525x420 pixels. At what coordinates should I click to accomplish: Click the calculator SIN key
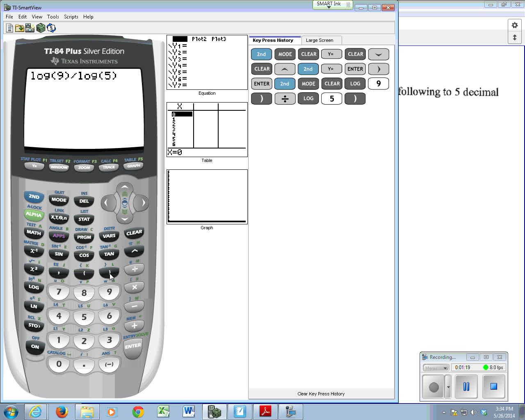[x=59, y=254]
